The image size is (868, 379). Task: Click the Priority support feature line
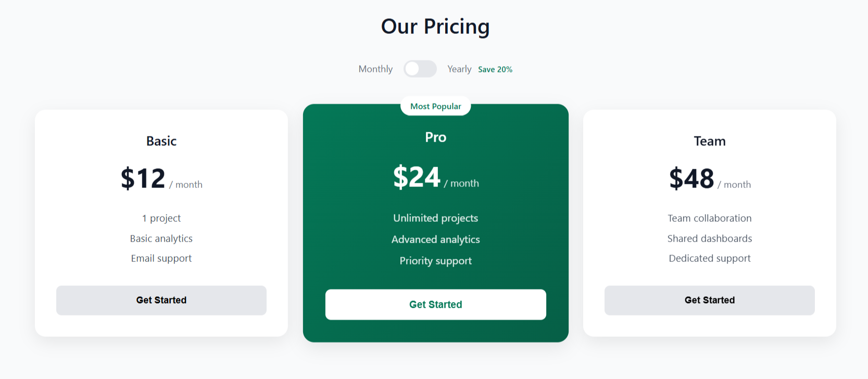pyautogui.click(x=435, y=260)
